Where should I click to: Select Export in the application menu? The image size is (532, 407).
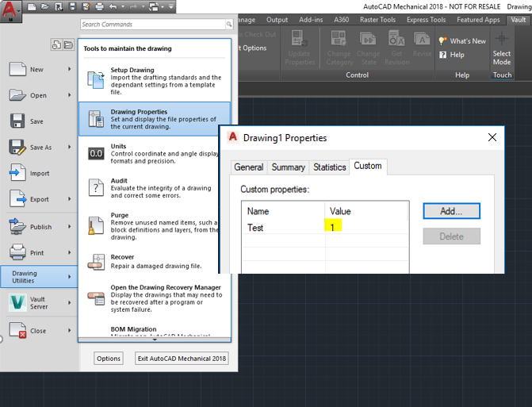click(x=37, y=199)
